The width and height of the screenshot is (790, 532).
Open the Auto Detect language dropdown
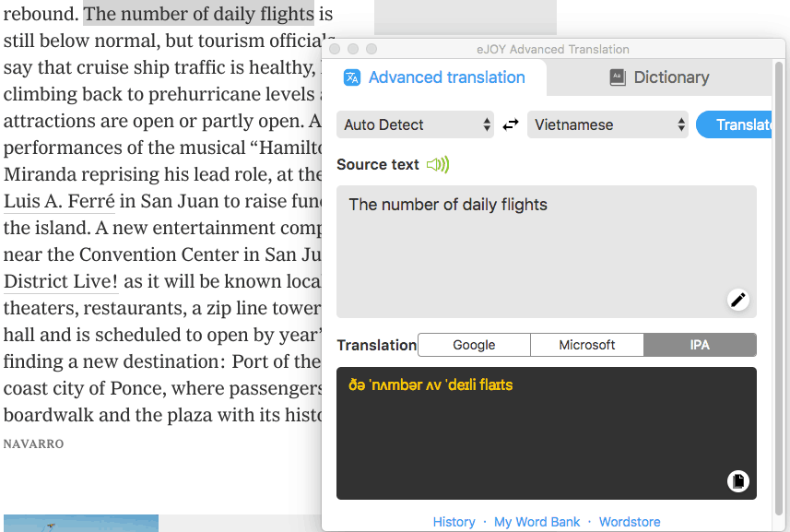click(x=415, y=124)
